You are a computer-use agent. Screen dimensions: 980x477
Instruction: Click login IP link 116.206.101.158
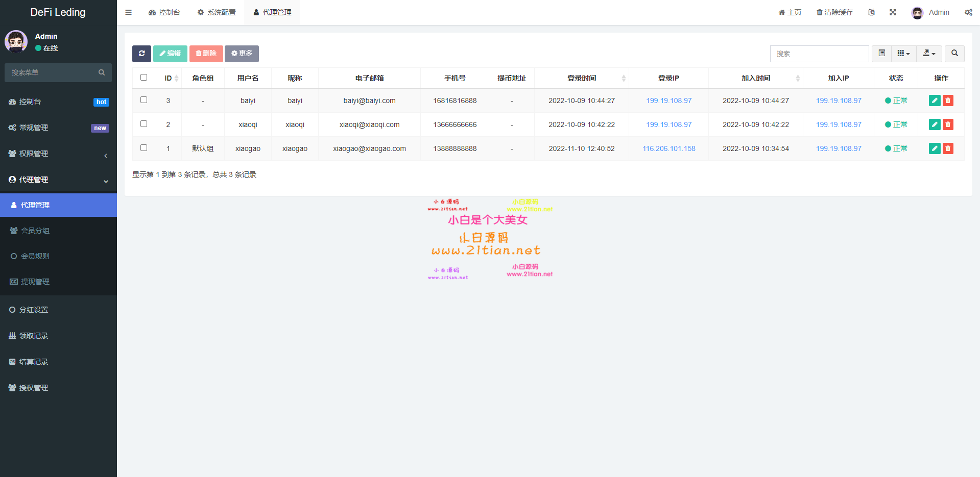668,148
